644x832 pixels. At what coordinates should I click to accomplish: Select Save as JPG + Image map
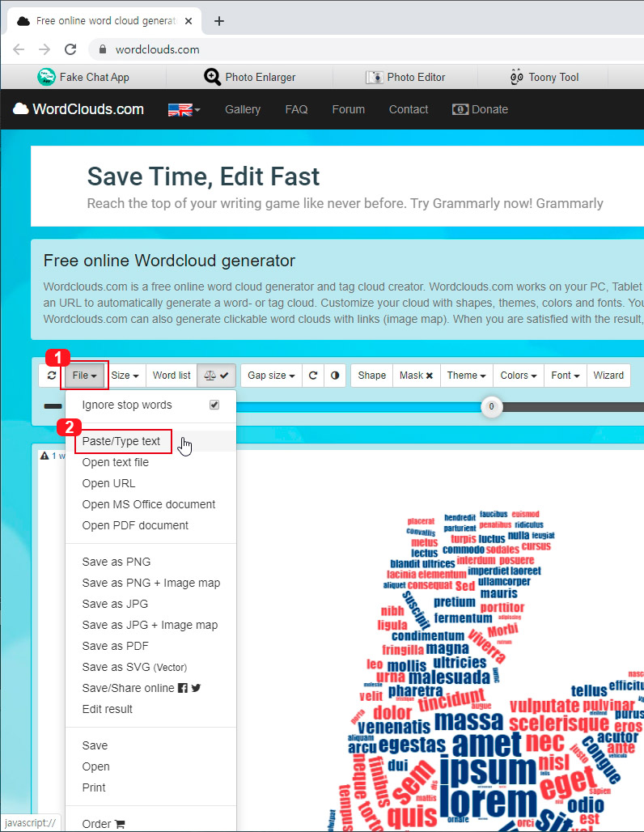pyautogui.click(x=150, y=625)
